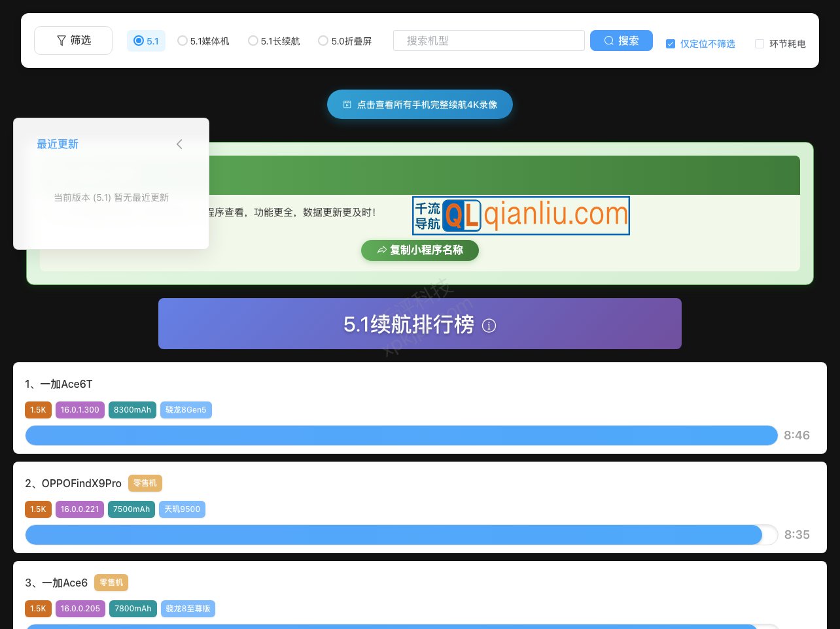Click the 搜索机型 input field
The height and width of the screenshot is (629, 840).
[x=489, y=41]
